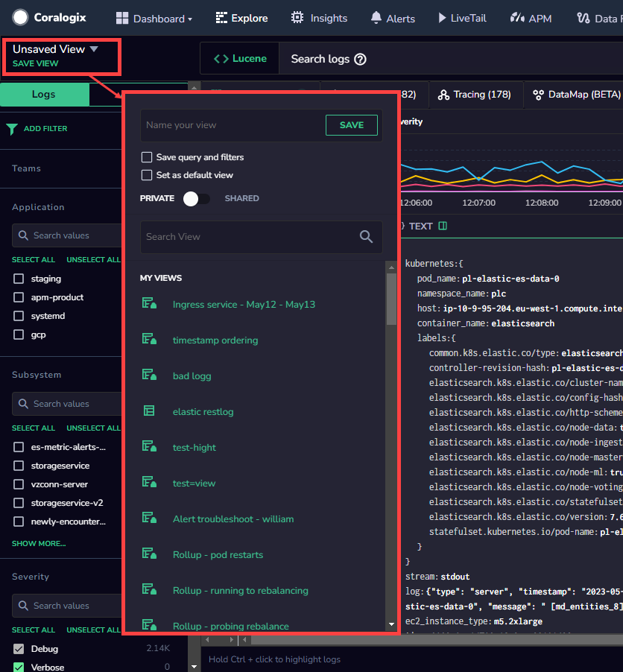Screen dimensions: 623x672
Task: Open the Rollup - probing rebalance view
Action: point(231,626)
